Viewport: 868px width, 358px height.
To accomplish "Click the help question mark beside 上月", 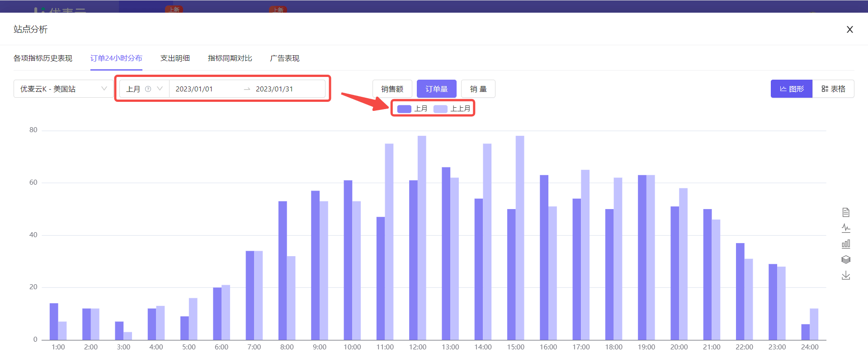I will tap(148, 89).
